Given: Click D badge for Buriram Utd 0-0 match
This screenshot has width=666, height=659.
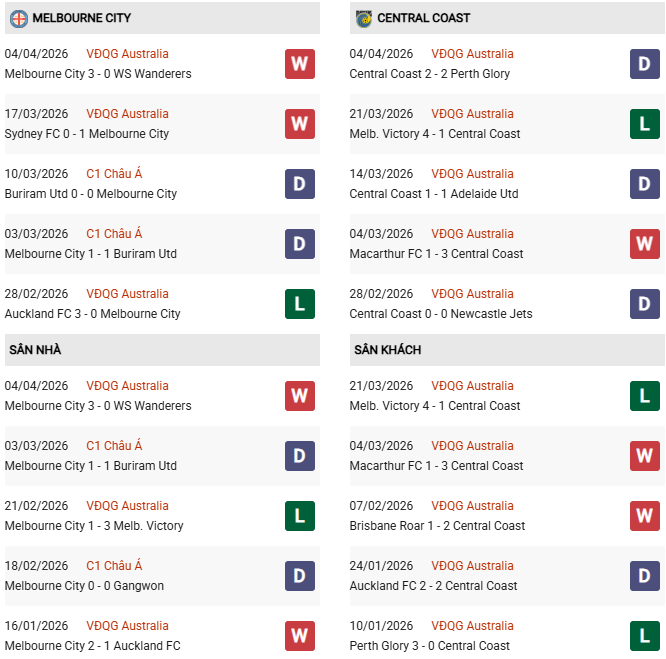Looking at the screenshot, I should (x=299, y=184).
